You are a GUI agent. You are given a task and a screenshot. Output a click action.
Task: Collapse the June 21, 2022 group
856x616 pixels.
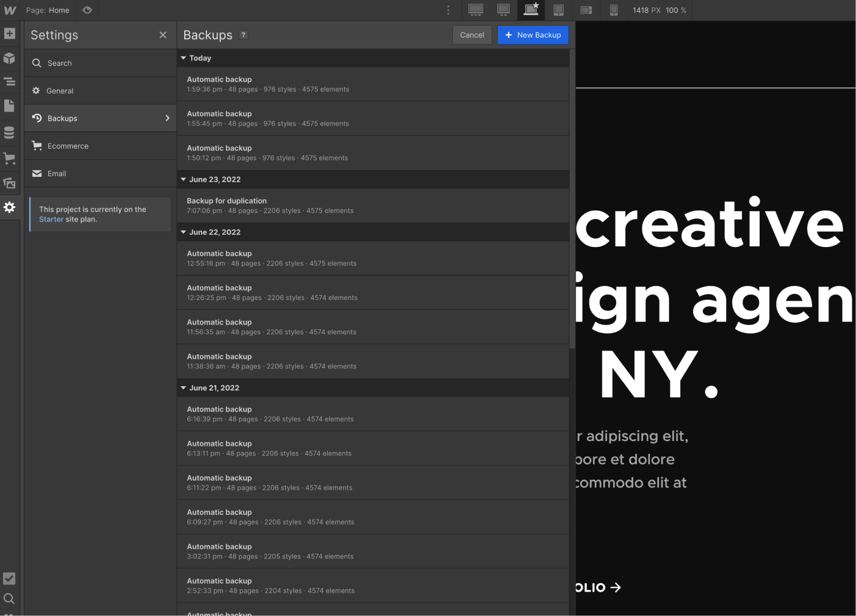(183, 388)
